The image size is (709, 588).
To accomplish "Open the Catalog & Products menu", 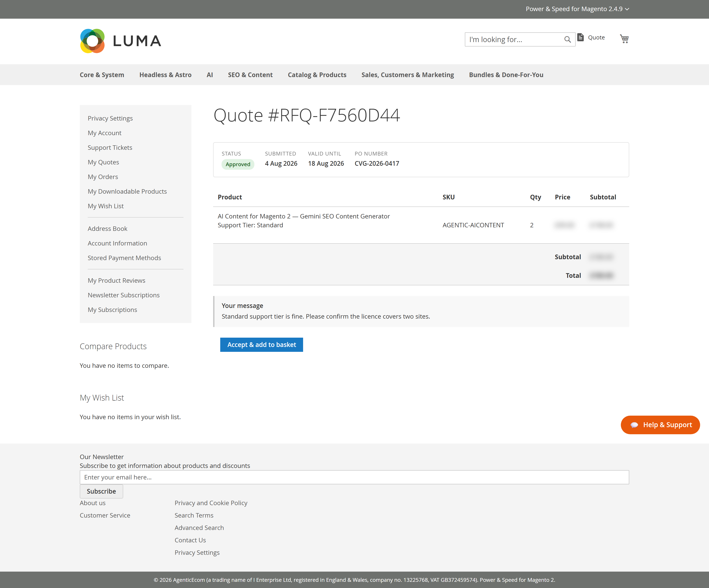I will [317, 75].
